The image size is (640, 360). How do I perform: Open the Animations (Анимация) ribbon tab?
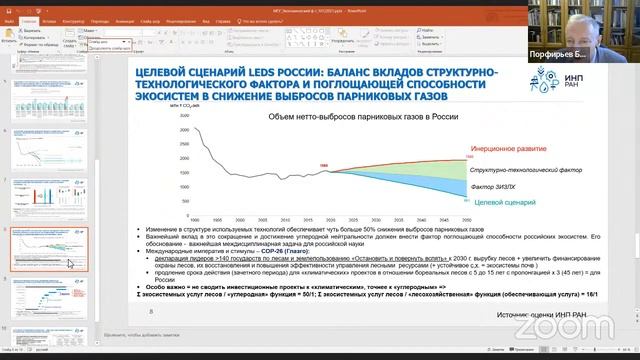pyautogui.click(x=124, y=21)
